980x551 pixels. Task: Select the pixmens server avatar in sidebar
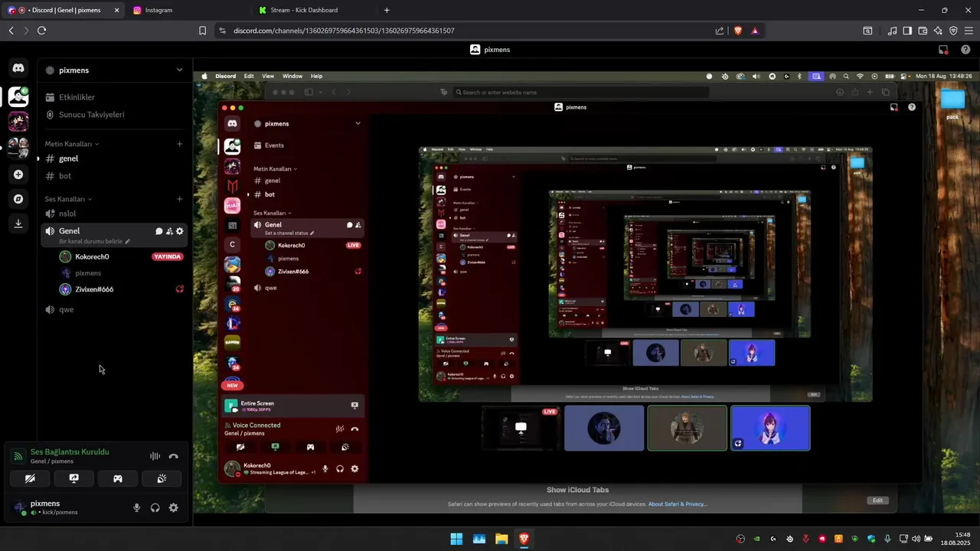[18, 96]
